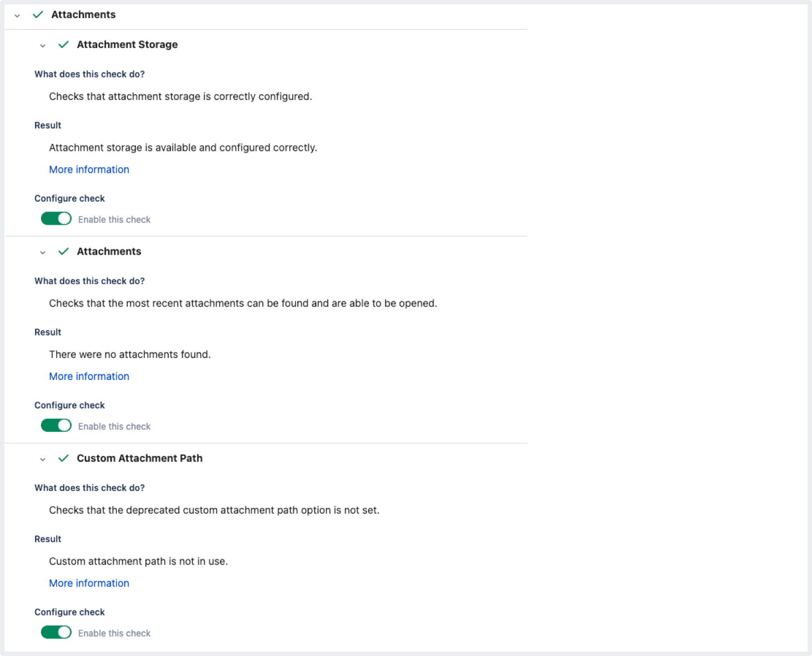Click the top-level Attachments group title

pos(83,15)
